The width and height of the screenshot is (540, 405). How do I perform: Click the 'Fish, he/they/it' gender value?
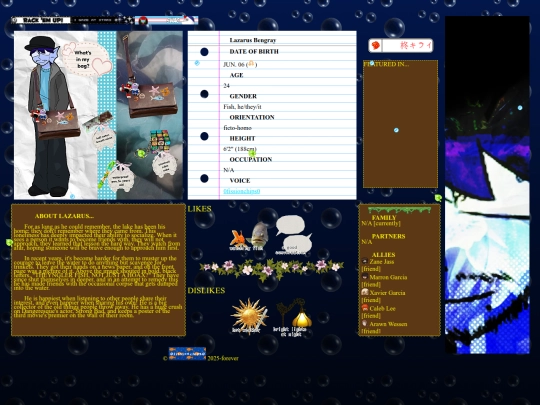click(242, 107)
